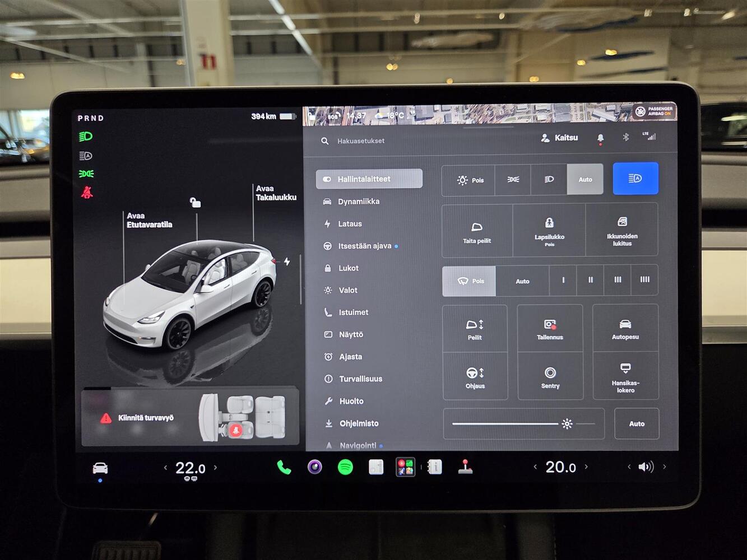This screenshot has height=560, width=747.
Task: Set headlights to Auto
Action: pos(585,179)
